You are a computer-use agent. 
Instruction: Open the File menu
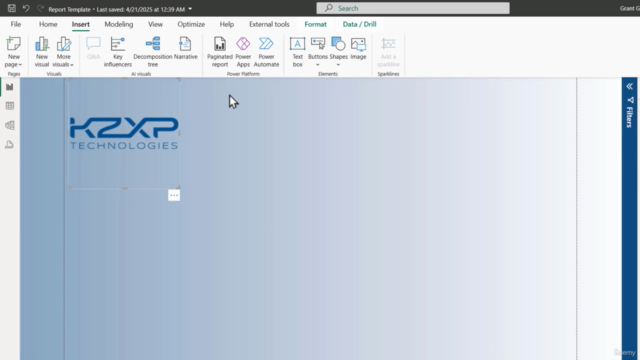tap(16, 24)
